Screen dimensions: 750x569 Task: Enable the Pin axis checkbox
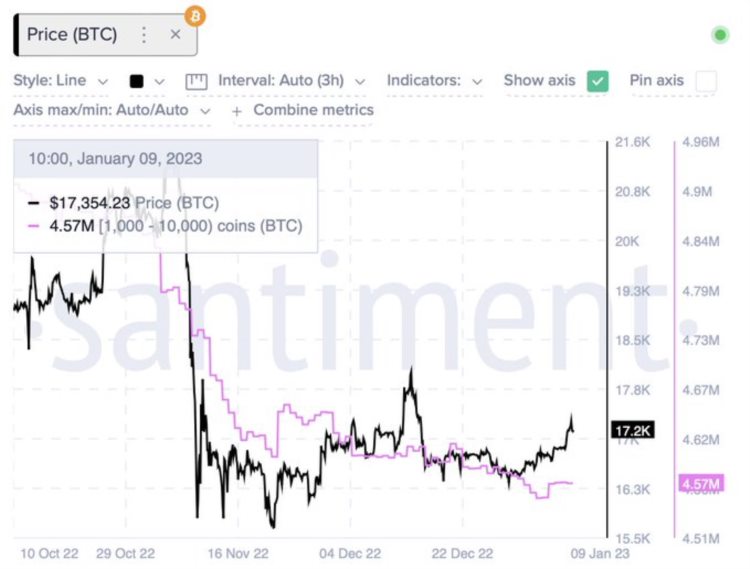click(706, 81)
